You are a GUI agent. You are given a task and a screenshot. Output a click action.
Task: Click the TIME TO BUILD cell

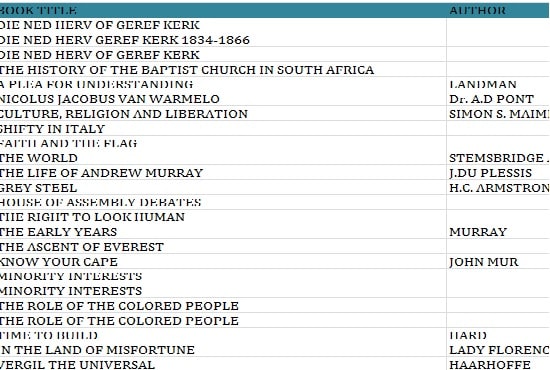click(223, 335)
